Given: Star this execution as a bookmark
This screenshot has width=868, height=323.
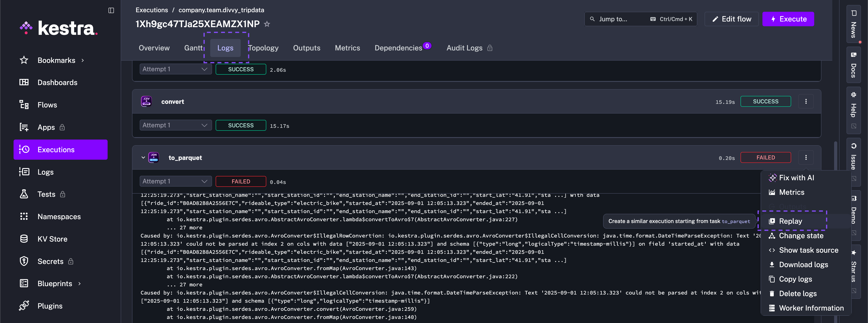Looking at the screenshot, I should pos(267,24).
